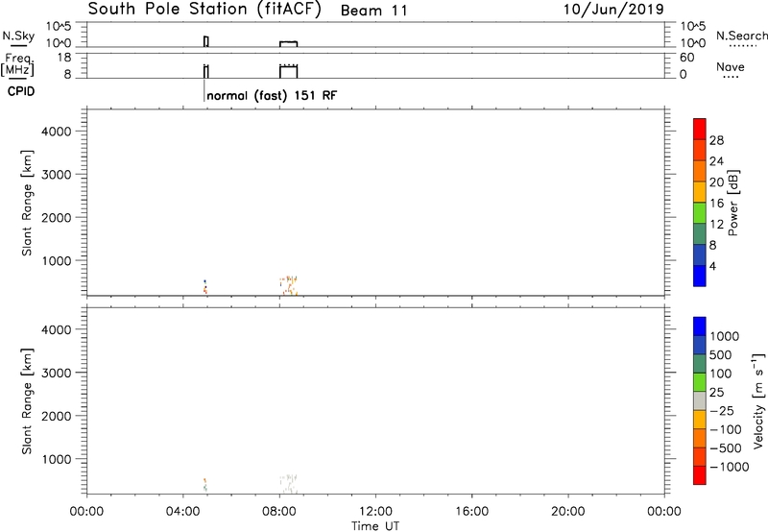Select the 25–100 light green Velocity segment
Screen dimensions: 768x532
700,382
